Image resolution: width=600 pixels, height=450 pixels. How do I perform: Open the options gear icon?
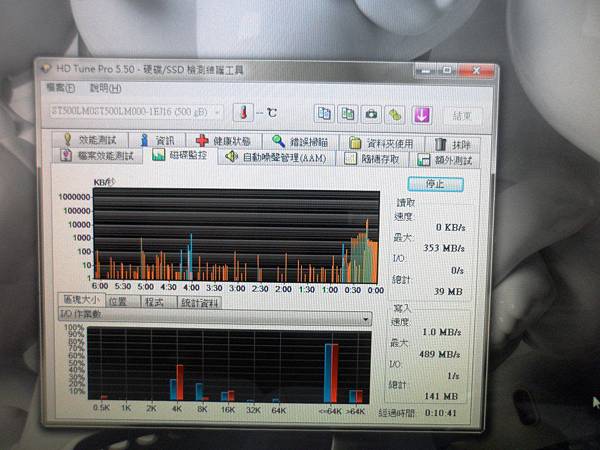(x=395, y=114)
